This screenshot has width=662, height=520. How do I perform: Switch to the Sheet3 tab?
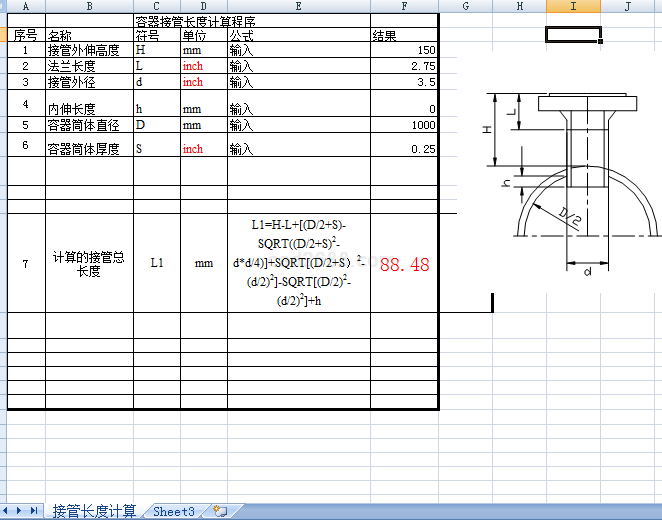click(173, 511)
